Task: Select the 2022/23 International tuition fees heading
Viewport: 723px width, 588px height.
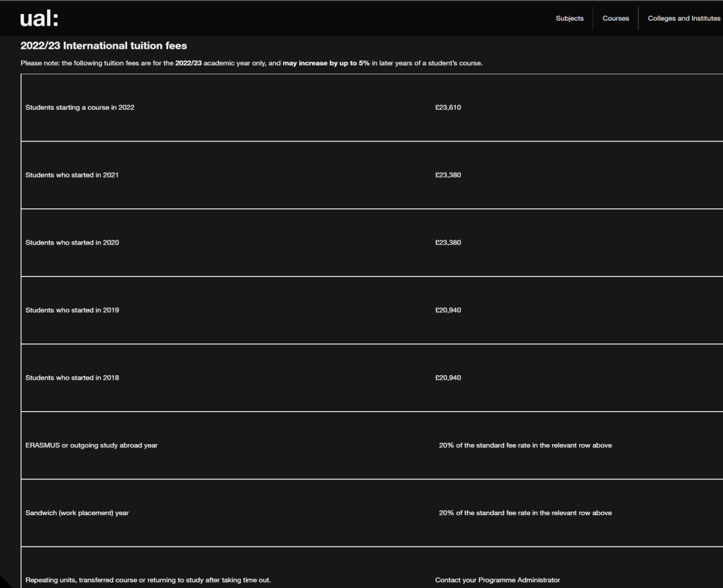Action: click(104, 46)
